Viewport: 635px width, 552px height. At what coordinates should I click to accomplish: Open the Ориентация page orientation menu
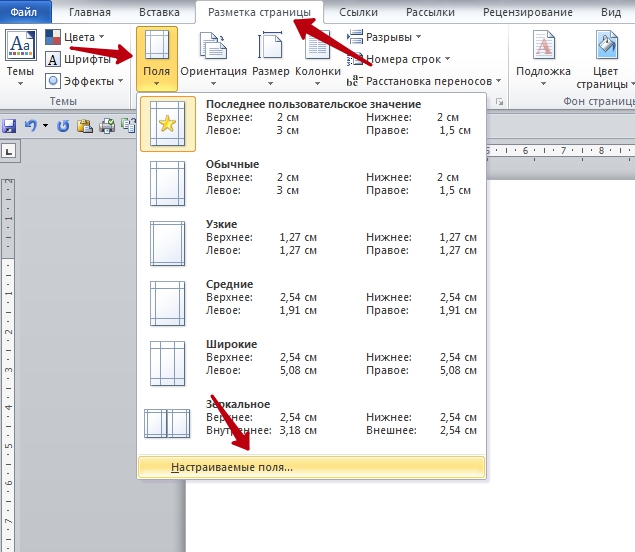tap(213, 57)
